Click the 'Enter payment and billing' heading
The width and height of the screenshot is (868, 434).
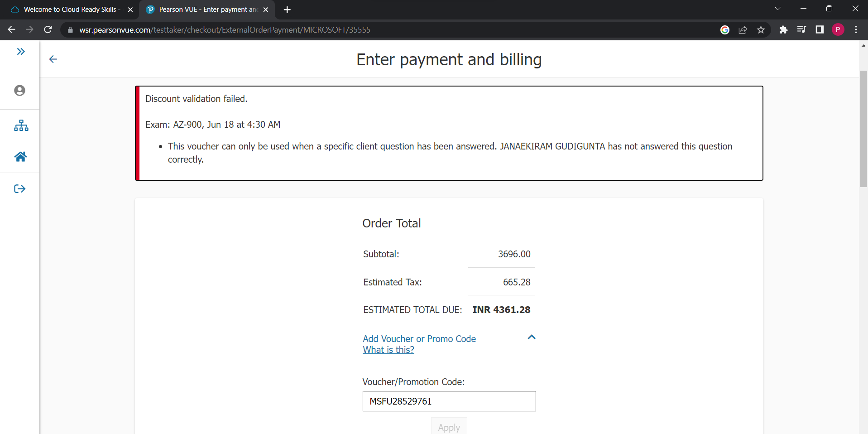449,60
